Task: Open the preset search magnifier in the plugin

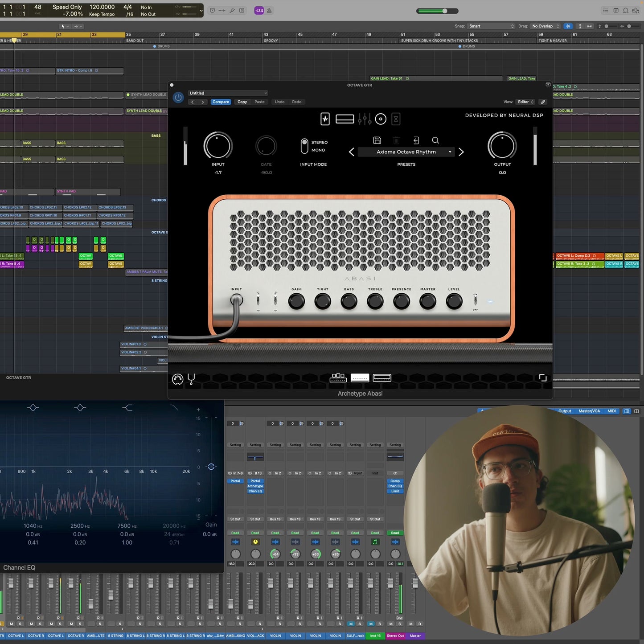Action: 435,140
